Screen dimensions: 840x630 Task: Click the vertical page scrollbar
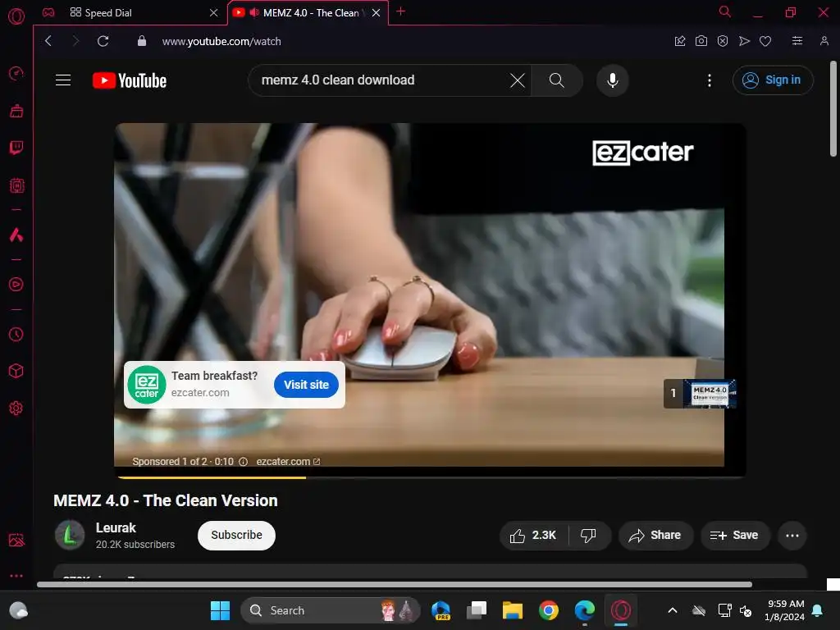[x=833, y=109]
